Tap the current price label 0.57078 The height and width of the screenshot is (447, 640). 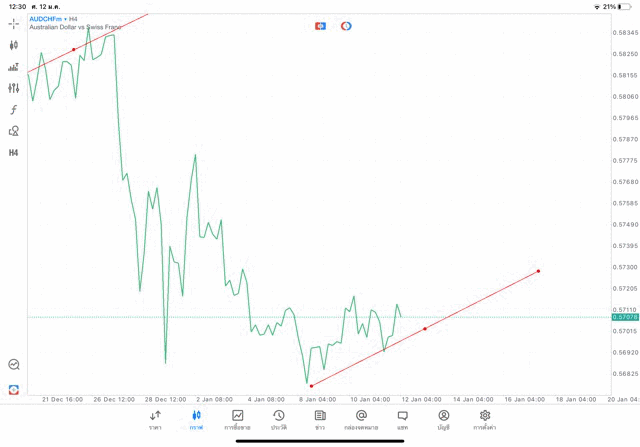tap(624, 317)
